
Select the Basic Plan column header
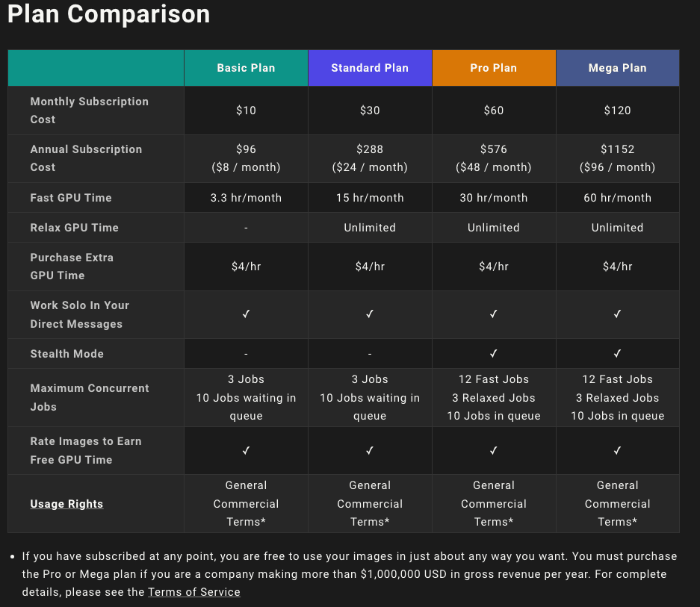tap(246, 68)
